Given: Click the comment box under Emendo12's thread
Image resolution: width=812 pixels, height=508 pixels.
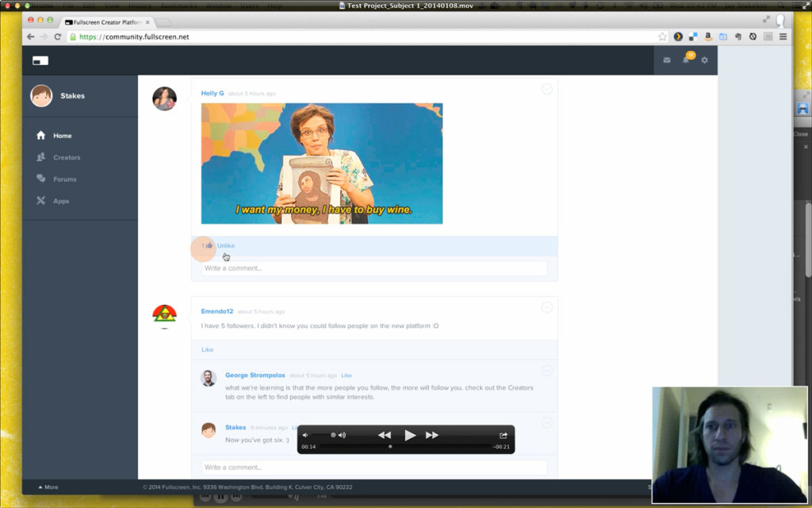Looking at the screenshot, I should [374, 468].
